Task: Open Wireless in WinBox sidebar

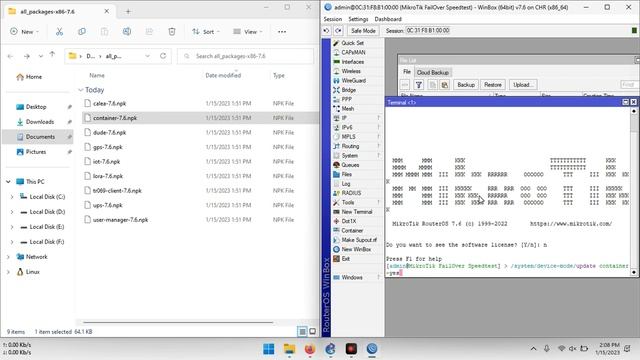Action: pos(351,71)
